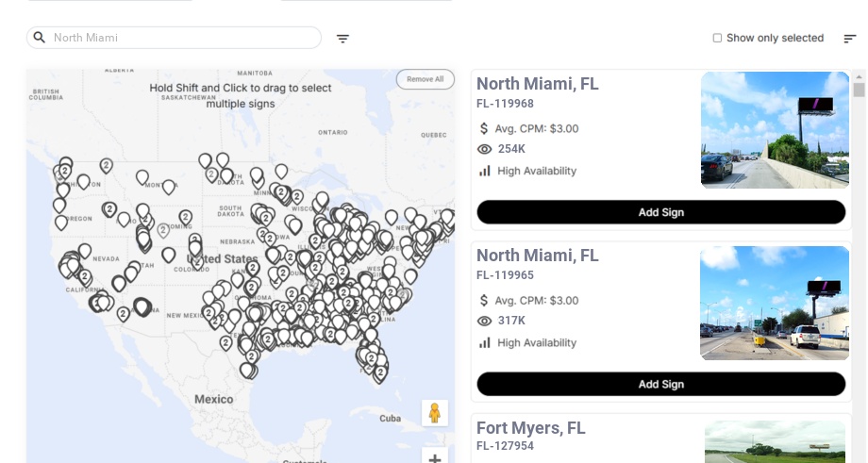Viewport: 868px width, 463px height.
Task: Select the Street View pegman icon
Action: [435, 413]
